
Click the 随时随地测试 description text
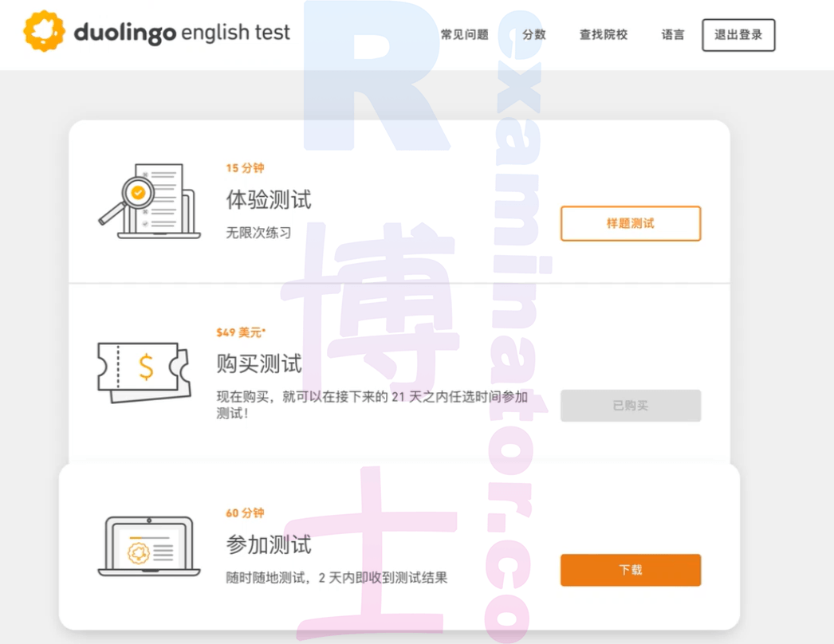pyautogui.click(x=336, y=578)
